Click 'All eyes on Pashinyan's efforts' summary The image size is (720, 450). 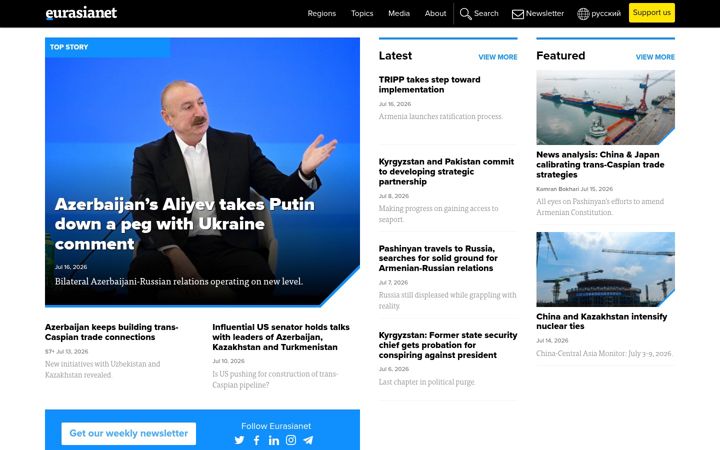[600, 207]
